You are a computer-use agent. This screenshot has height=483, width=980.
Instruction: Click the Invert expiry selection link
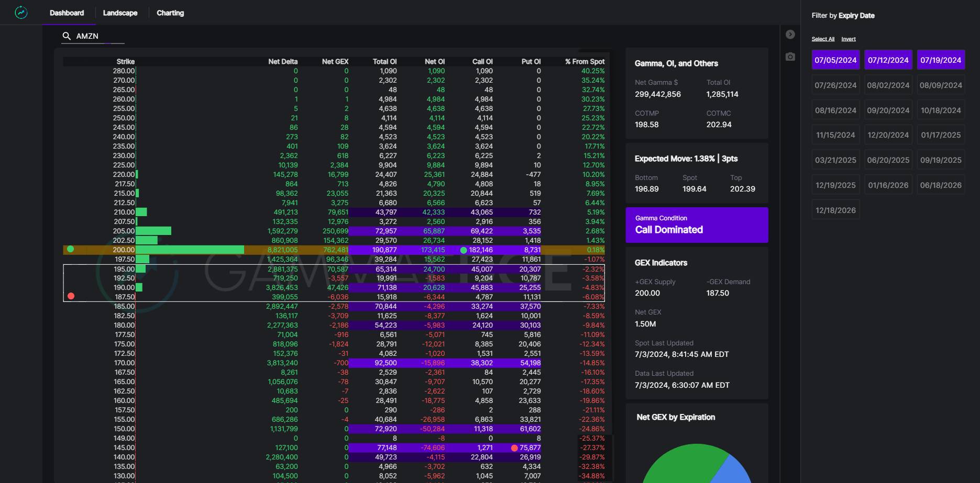[x=849, y=39]
